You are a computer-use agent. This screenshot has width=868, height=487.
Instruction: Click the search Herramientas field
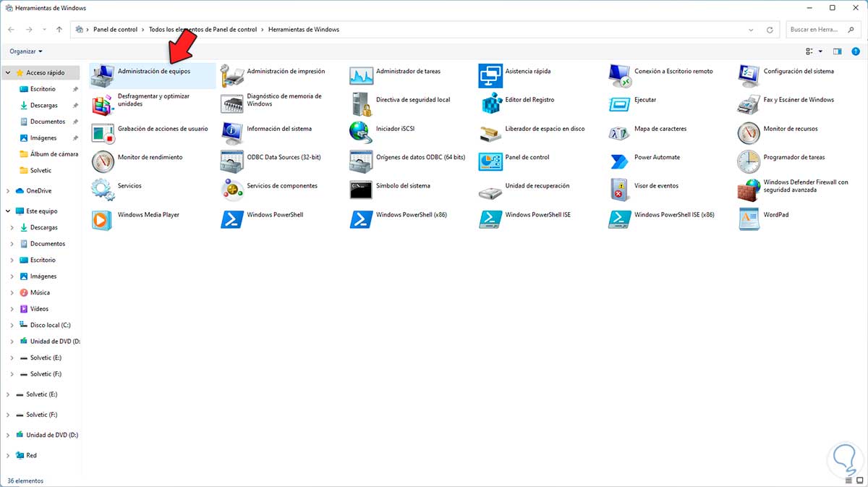coord(822,30)
